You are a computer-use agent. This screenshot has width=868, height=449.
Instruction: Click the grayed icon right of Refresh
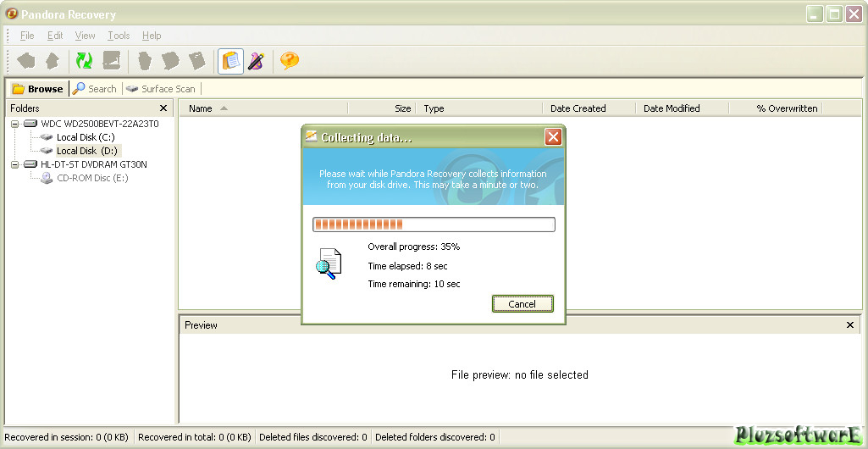[111, 60]
